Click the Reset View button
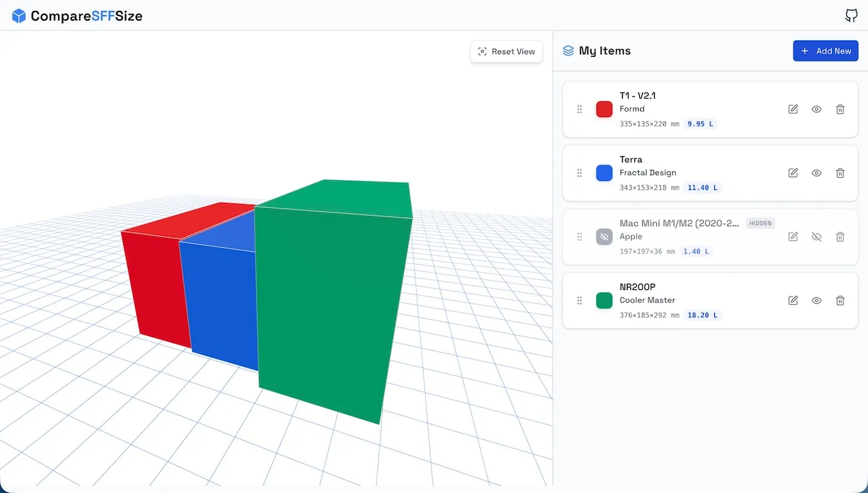868x493 pixels. [506, 52]
